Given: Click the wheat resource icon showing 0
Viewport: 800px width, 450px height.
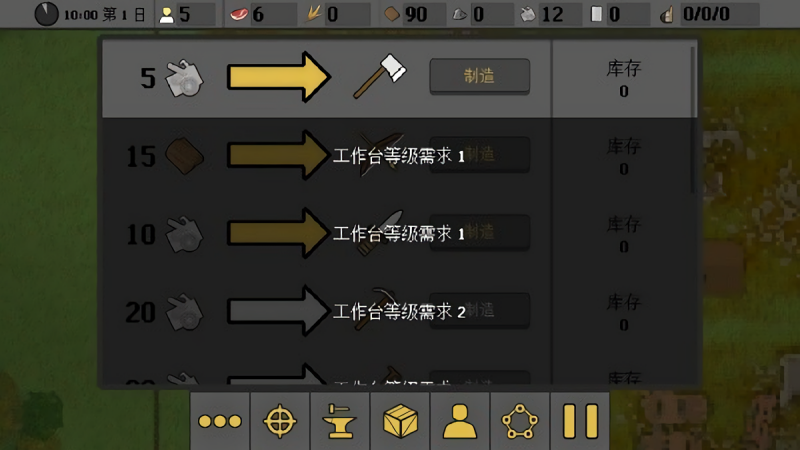Looking at the screenshot, I should click(313, 14).
